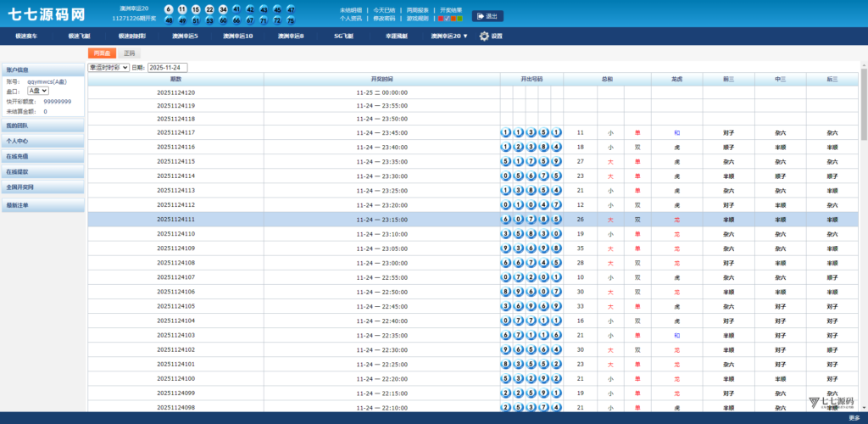This screenshot has height=424, width=868.
Task: Switch to the 正码 tab
Action: click(x=129, y=53)
